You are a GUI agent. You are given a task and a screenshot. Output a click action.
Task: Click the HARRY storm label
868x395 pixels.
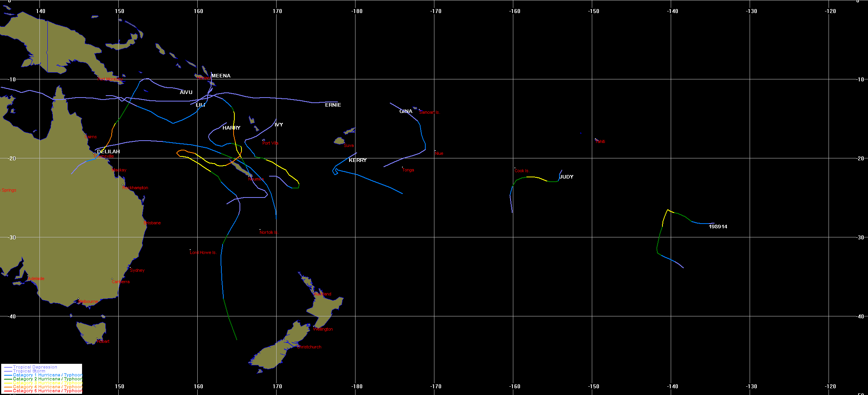coord(231,128)
